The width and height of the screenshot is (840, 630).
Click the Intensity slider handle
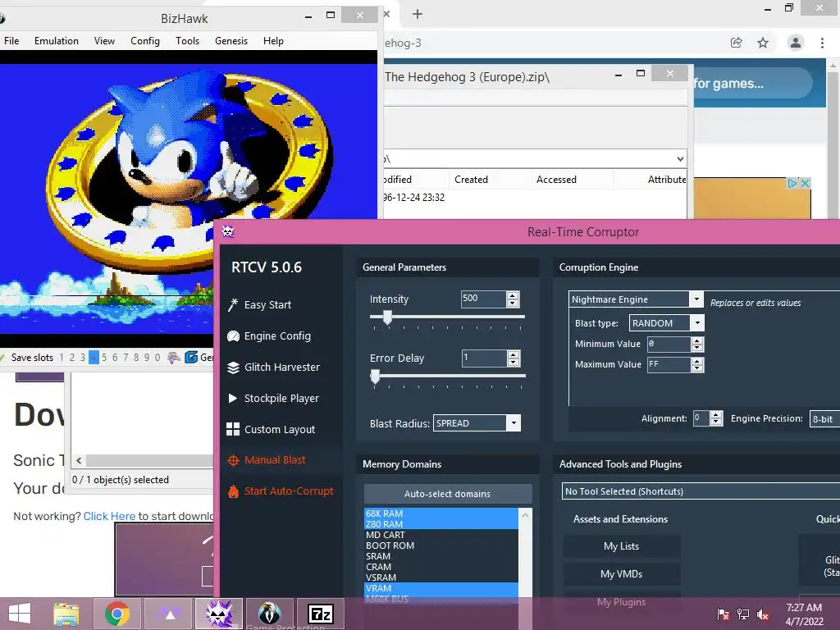pos(387,317)
